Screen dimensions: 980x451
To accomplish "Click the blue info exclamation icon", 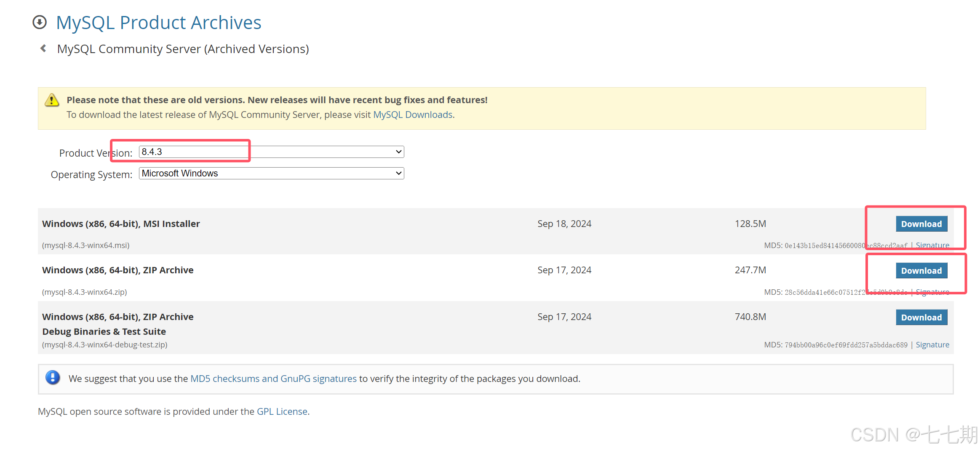I will tap(53, 378).
